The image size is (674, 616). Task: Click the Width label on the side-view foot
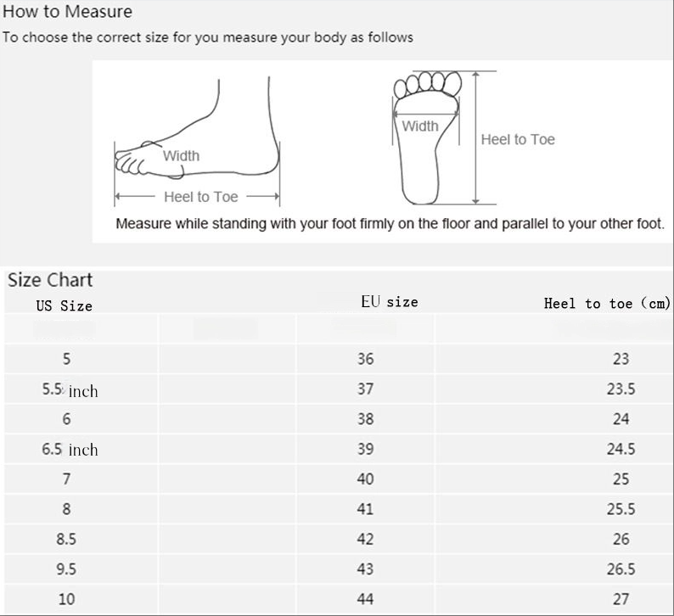[x=181, y=155]
